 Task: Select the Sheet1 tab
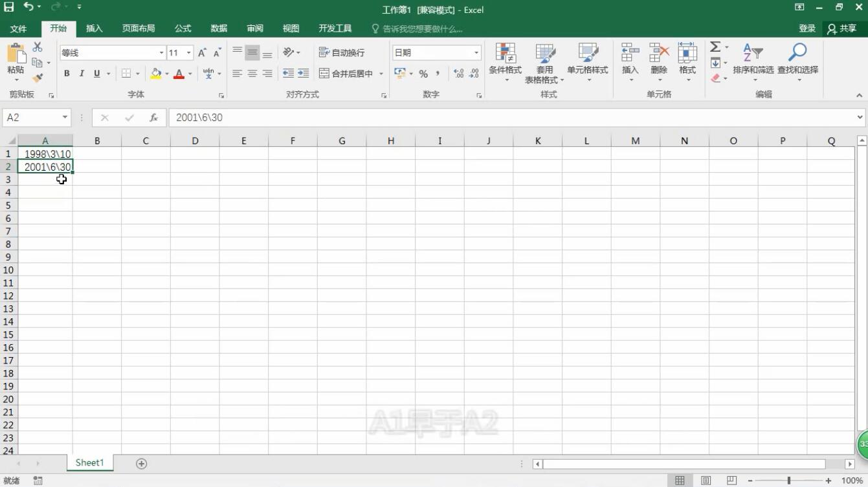(x=89, y=462)
